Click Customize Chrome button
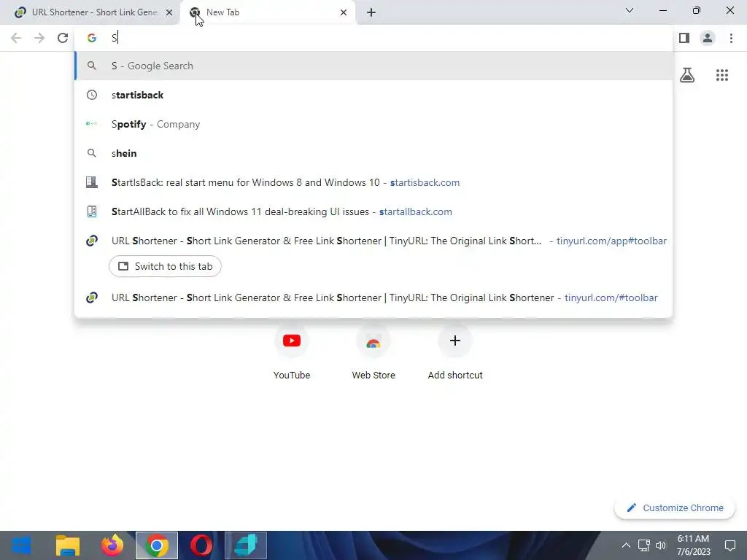This screenshot has width=747, height=560. point(675,507)
